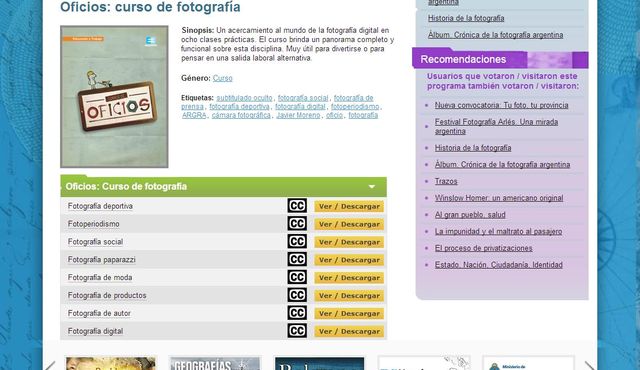Click CC icon in Fotografía digital row
This screenshot has width=640, height=370.
[x=297, y=331]
